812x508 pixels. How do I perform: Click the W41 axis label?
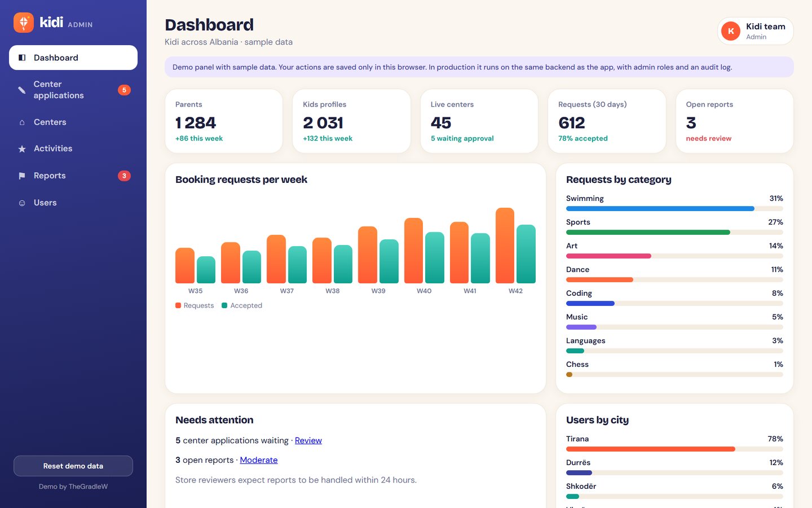pos(470,291)
